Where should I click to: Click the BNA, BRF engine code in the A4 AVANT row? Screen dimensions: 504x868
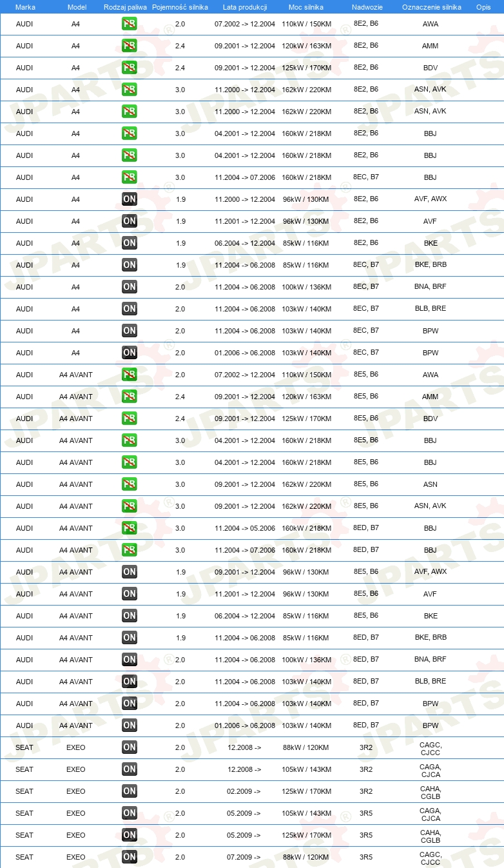pyautogui.click(x=430, y=660)
